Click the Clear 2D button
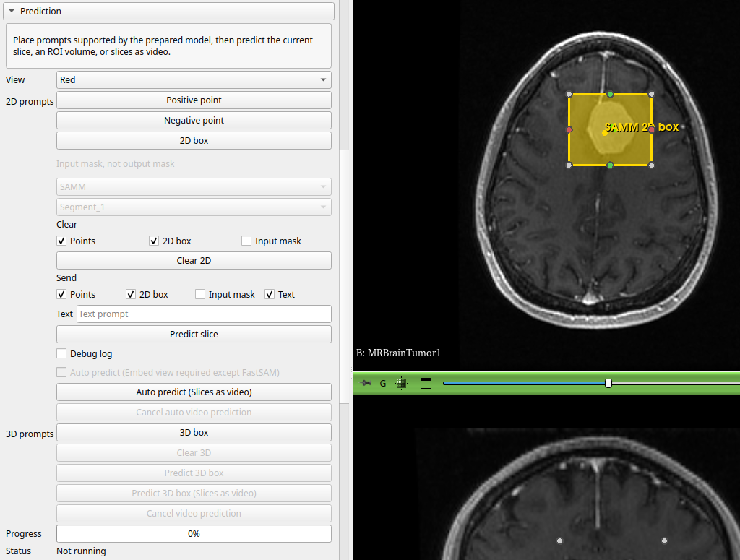This screenshot has width=740, height=560. (x=194, y=260)
